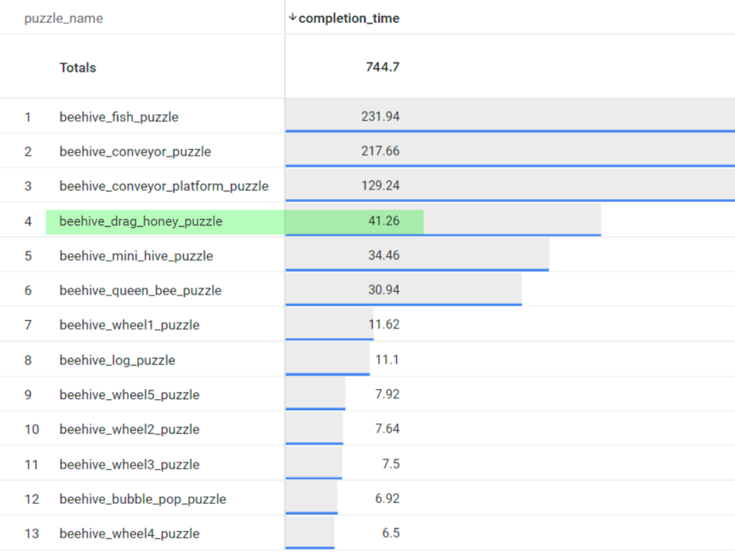This screenshot has height=560, width=735.
Task: Select the beehive_fish_puzzle row name
Action: click(x=118, y=116)
